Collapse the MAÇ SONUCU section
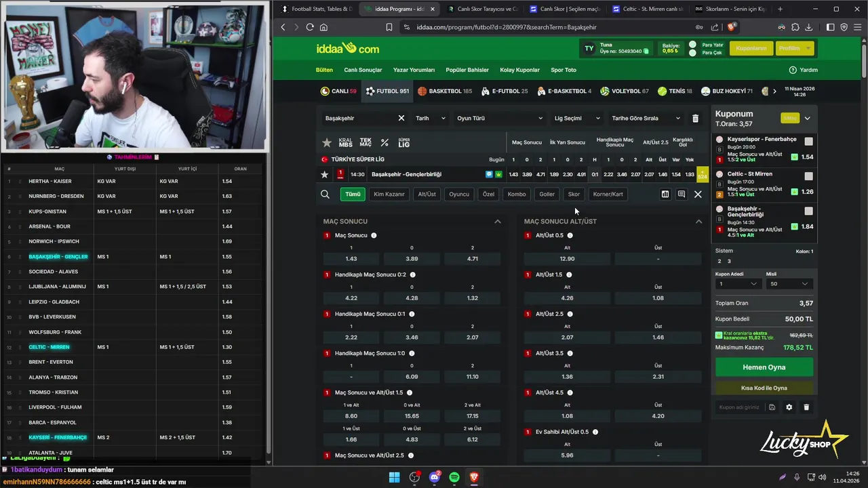The image size is (868, 488). (x=498, y=222)
